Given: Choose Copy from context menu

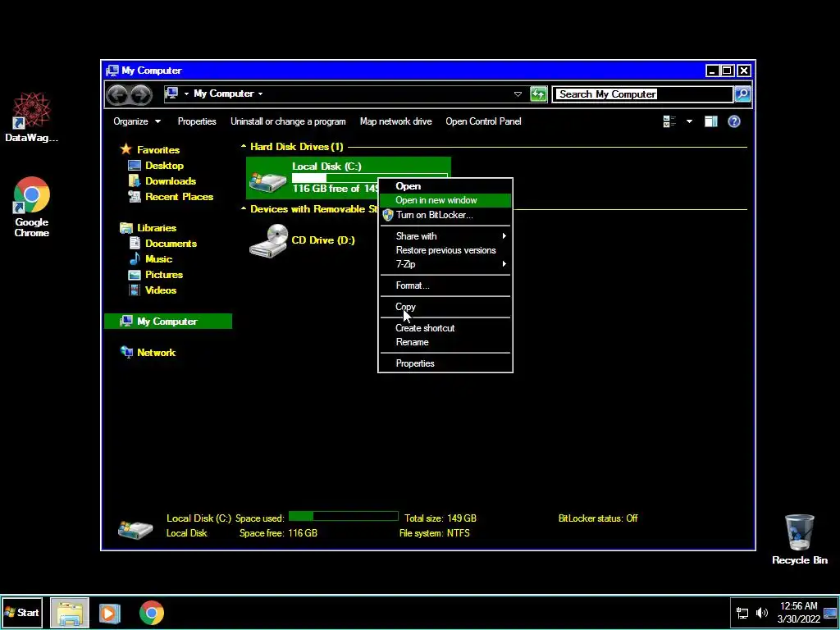Looking at the screenshot, I should (445, 307).
